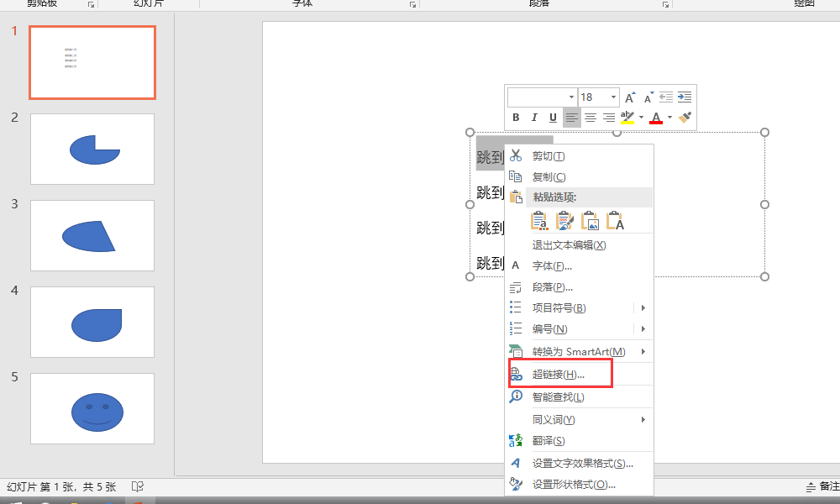Choose 剪切(T) in the context menu

coord(549,156)
